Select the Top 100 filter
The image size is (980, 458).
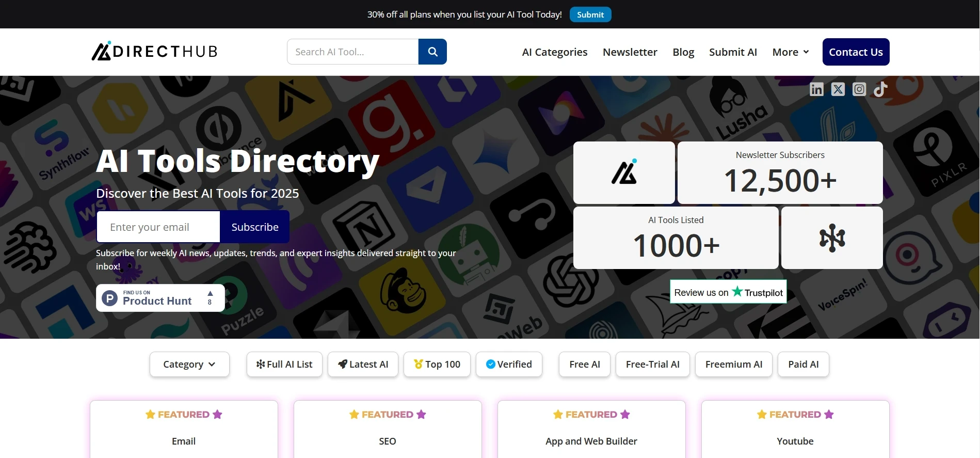pos(437,365)
